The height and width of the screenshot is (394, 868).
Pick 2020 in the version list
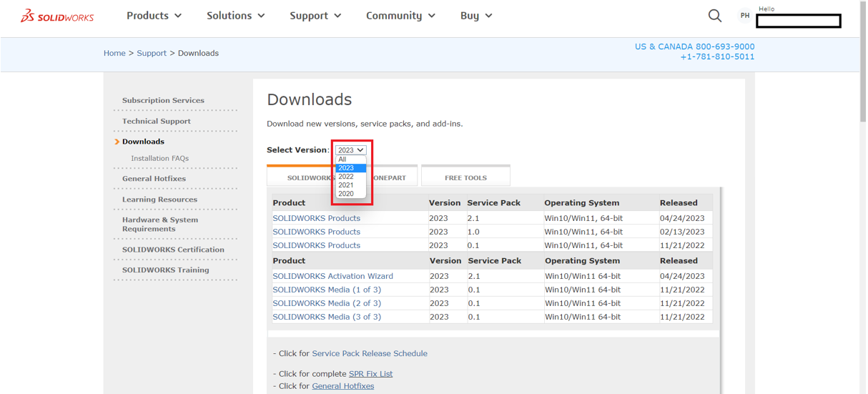pyautogui.click(x=346, y=194)
